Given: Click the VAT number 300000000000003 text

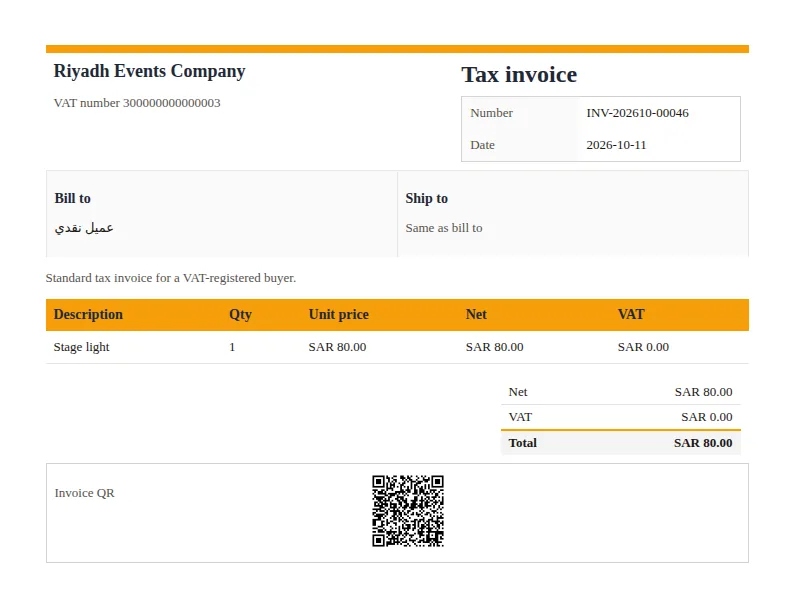Looking at the screenshot, I should [x=137, y=103].
